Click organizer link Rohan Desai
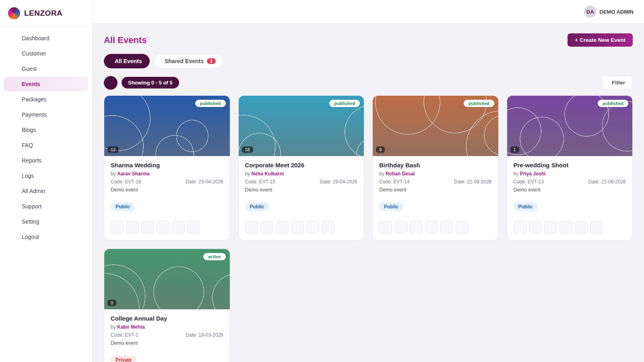The image size is (644, 362). click(400, 174)
